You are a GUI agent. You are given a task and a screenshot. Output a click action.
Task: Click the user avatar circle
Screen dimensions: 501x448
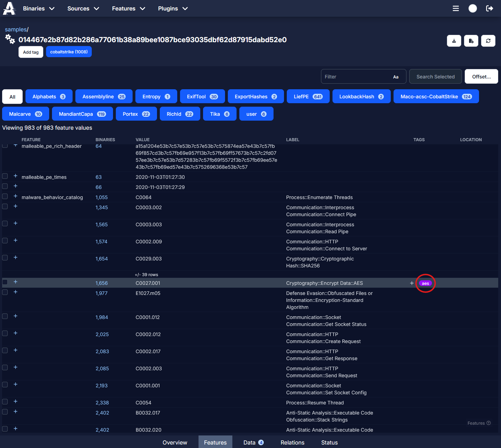(472, 8)
